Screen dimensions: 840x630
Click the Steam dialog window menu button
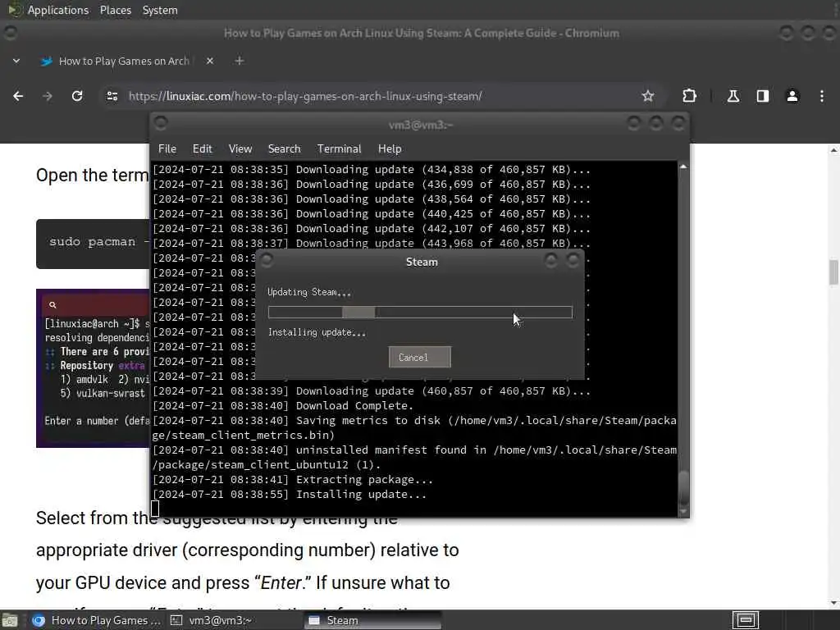pos(267,260)
